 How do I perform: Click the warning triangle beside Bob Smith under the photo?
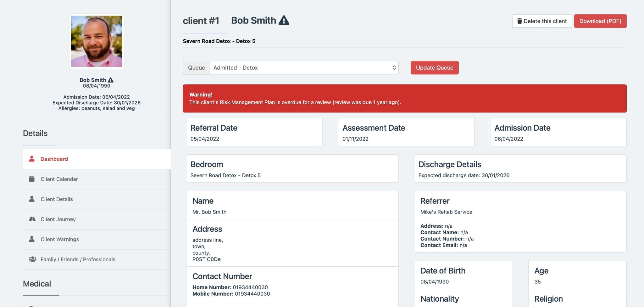pyautogui.click(x=110, y=80)
